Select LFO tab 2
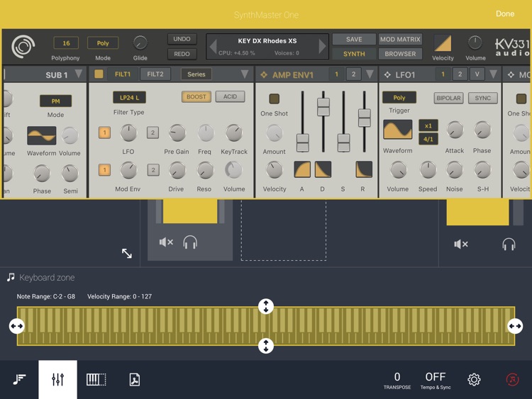The height and width of the screenshot is (399, 532). [460, 74]
